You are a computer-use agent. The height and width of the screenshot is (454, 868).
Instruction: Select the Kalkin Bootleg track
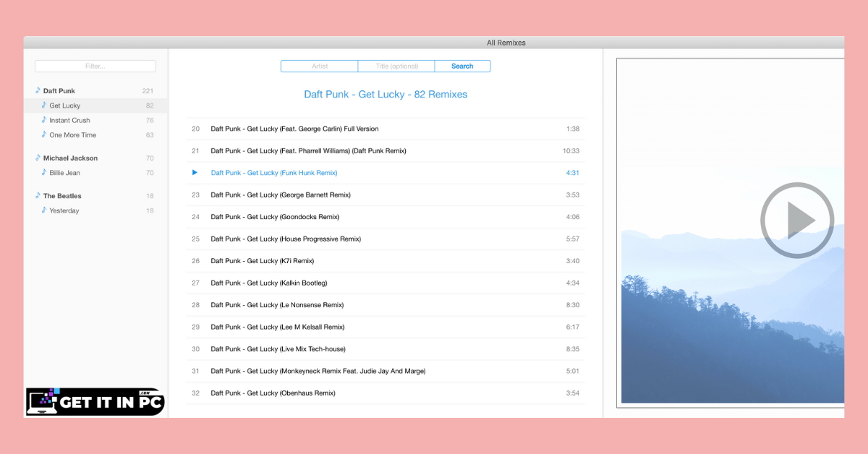[386, 283]
